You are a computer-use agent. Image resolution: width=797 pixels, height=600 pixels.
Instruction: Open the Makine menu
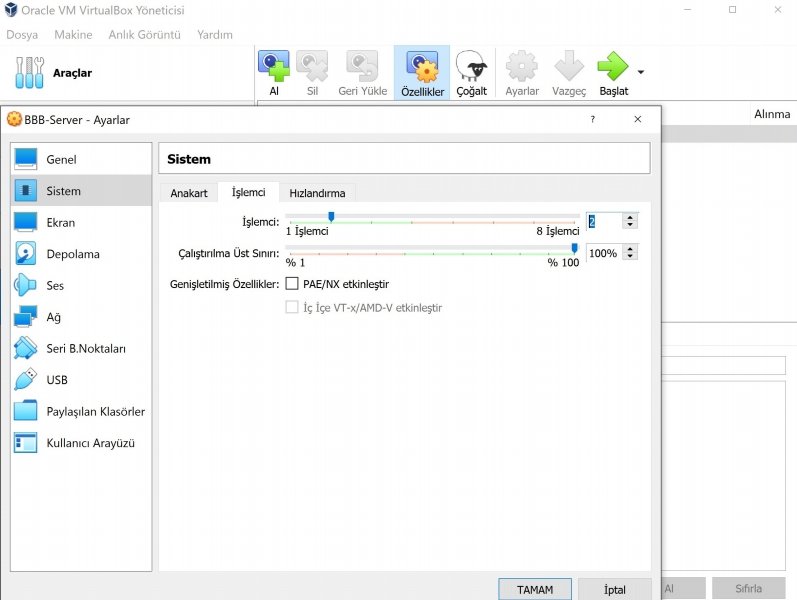click(x=73, y=34)
